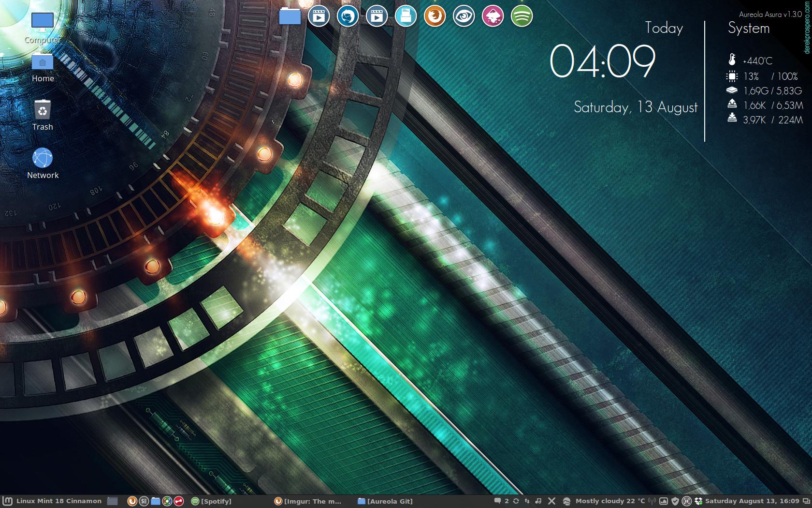Open the shield security tray icon

(675, 501)
